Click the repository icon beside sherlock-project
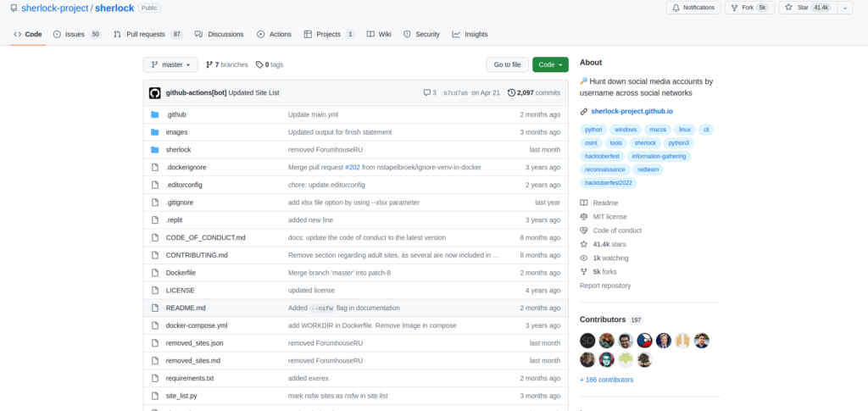 tap(14, 8)
